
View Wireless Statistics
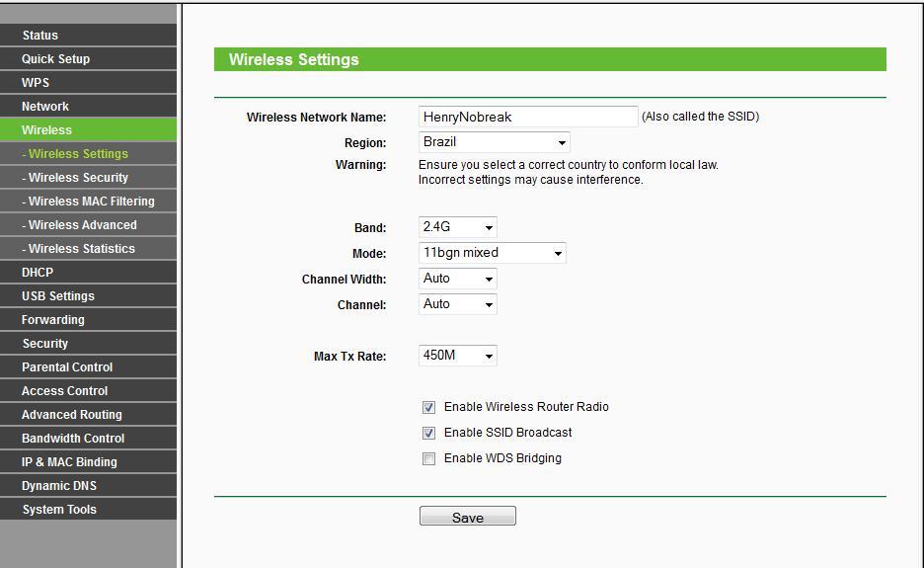point(89,248)
